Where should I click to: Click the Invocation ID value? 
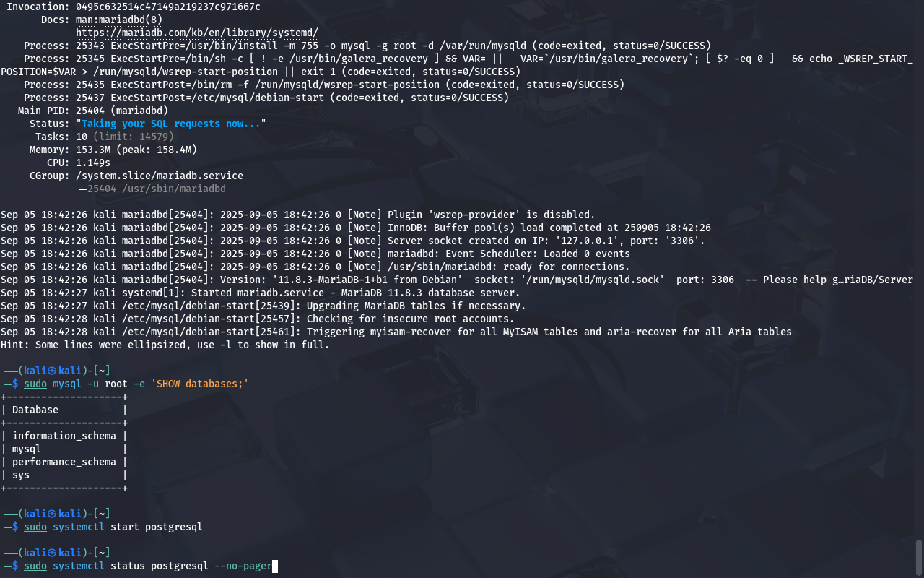[x=168, y=7]
